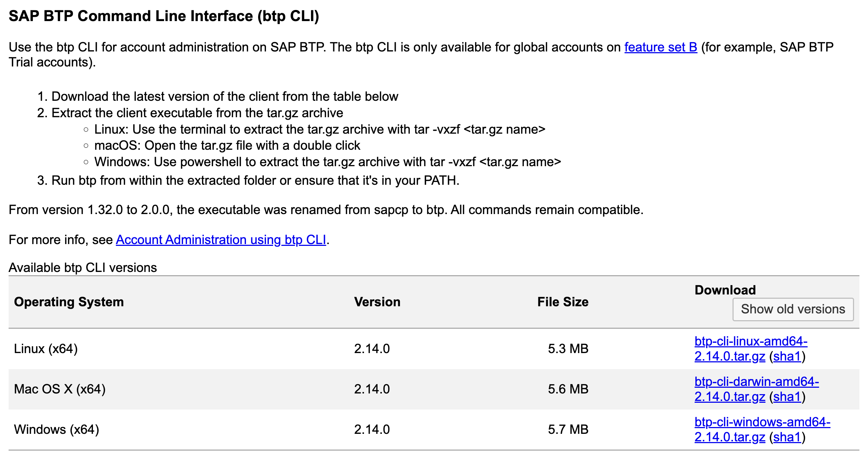Download btp-cli-darwin-amd64-2.14.0.tar.gz

756,389
